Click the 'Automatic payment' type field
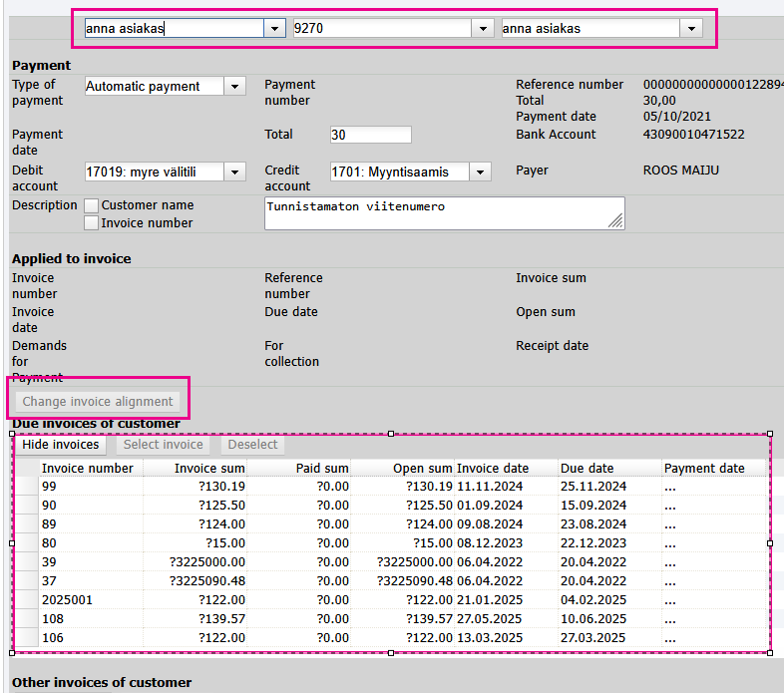The image size is (784, 693). [154, 87]
